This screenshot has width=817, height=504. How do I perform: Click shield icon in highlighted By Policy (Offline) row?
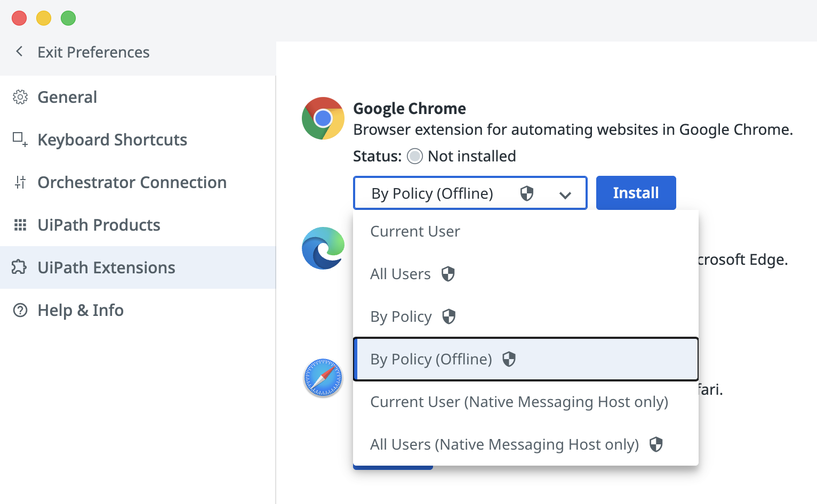509,359
